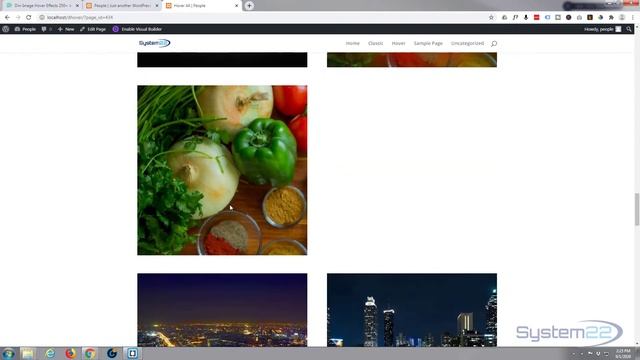
Task: Go to Home in site navigation
Action: click(x=353, y=43)
